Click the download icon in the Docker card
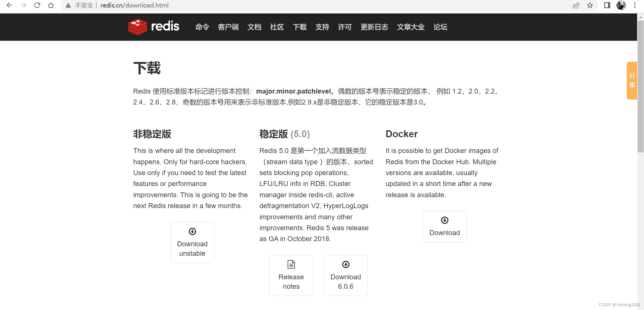This screenshot has width=644, height=310. coord(444,220)
